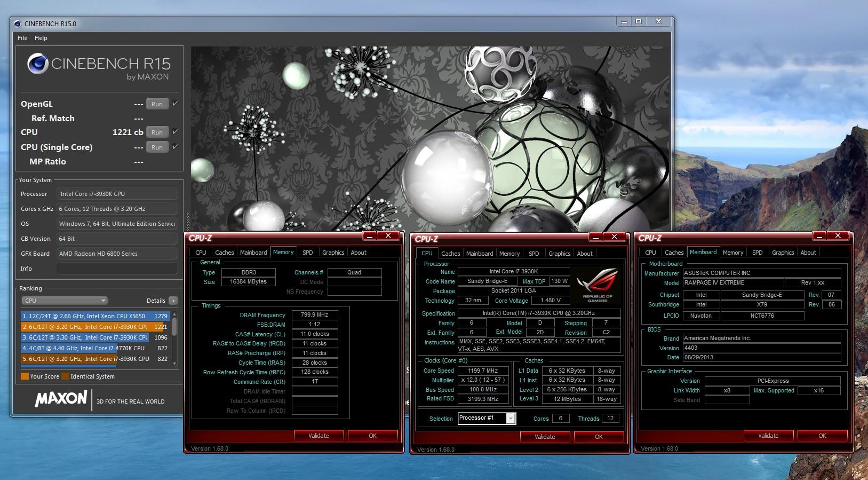Click the Core Speed value 1199.7 MHz
The width and height of the screenshot is (868, 480).
pyautogui.click(x=483, y=371)
